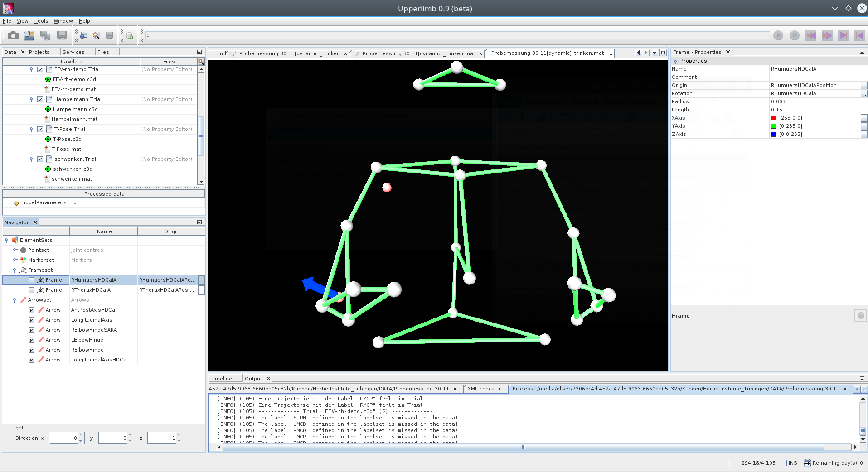This screenshot has height=472, width=868.
Task: Click the table with blue sphere icon
Action: tap(84, 35)
